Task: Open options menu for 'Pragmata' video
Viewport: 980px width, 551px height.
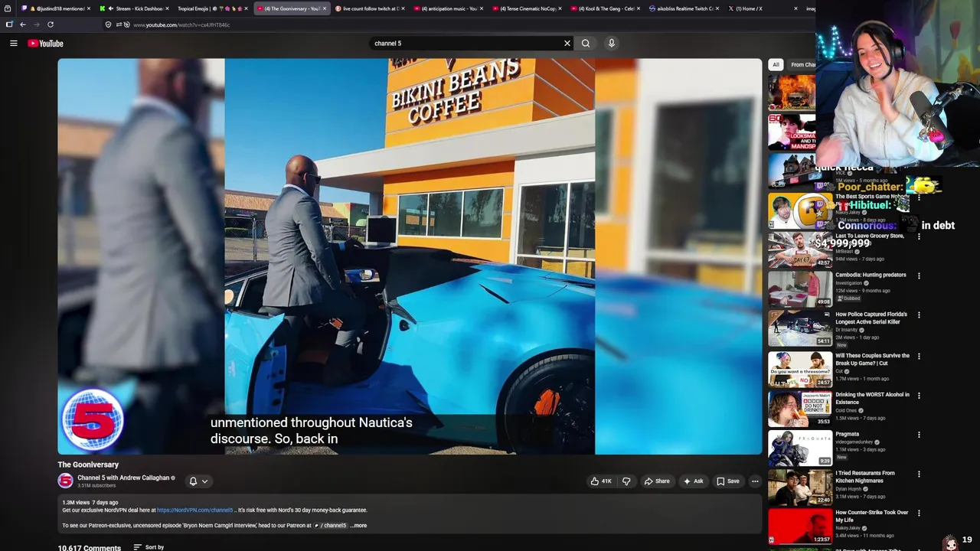Action: click(919, 435)
